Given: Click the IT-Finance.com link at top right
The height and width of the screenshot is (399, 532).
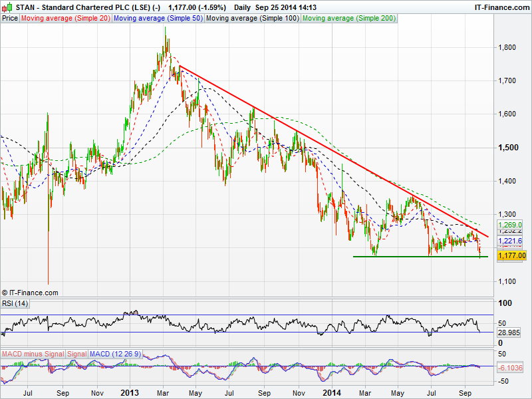Looking at the screenshot, I should [501, 7].
